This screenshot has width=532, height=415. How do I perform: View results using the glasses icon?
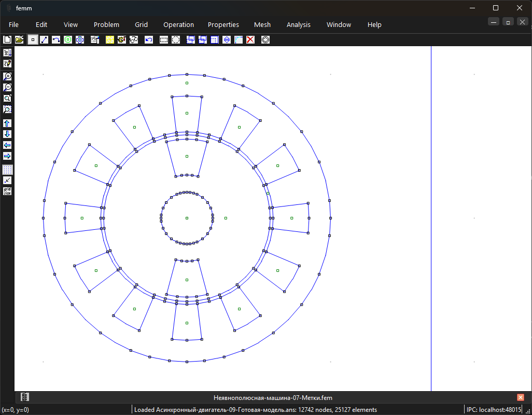pyautogui.click(x=134, y=40)
